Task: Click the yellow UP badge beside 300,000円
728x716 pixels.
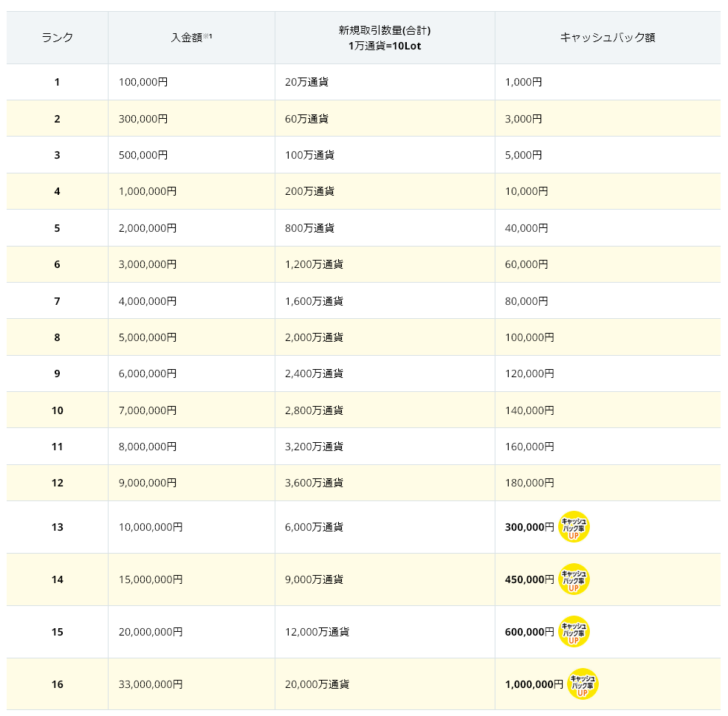Action: tap(575, 527)
